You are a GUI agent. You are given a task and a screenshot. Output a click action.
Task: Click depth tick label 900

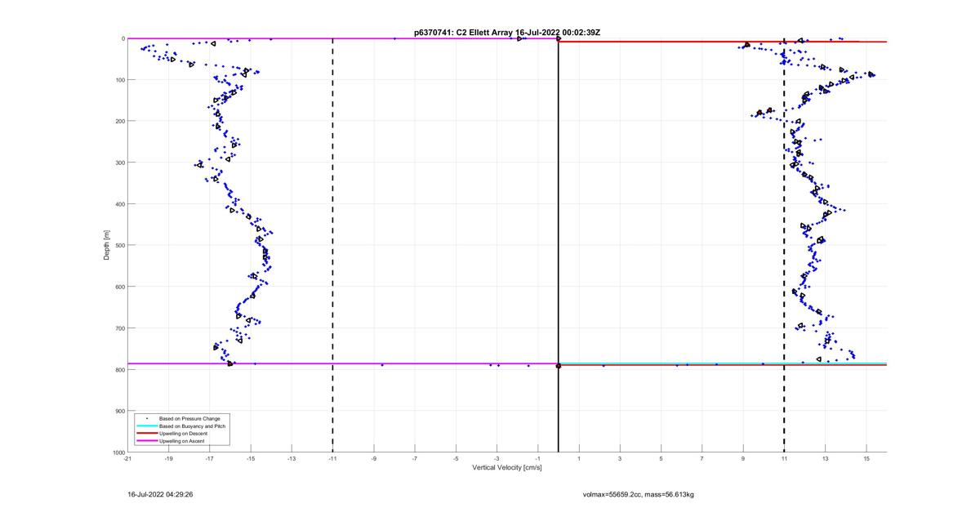[x=119, y=411]
